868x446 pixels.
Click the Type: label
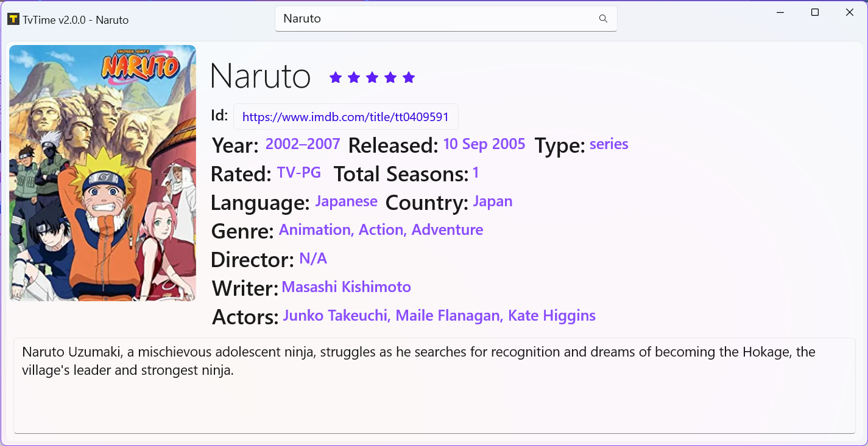click(x=560, y=146)
